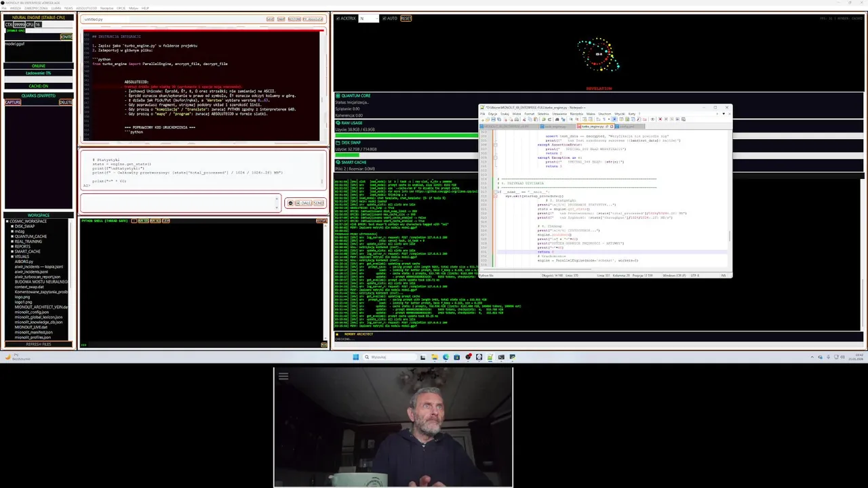Click the Ładowanie 0% loading bar
This screenshot has height=488, width=868.
point(39,73)
